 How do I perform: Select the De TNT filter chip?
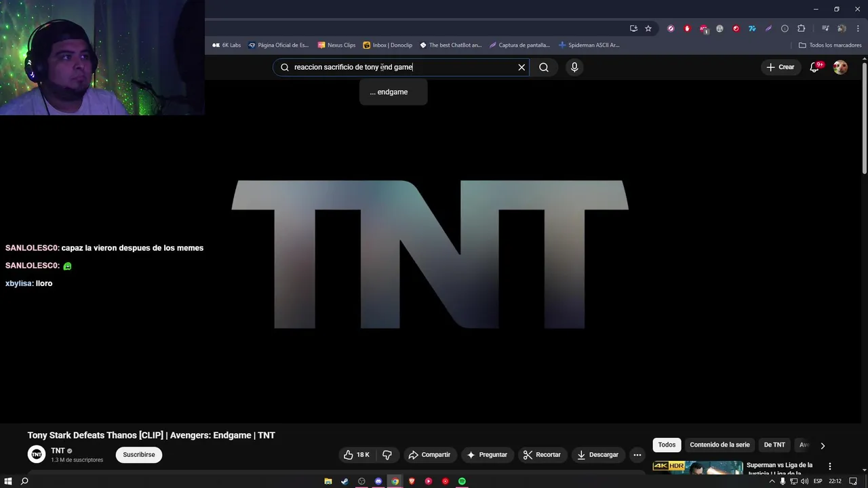point(774,445)
